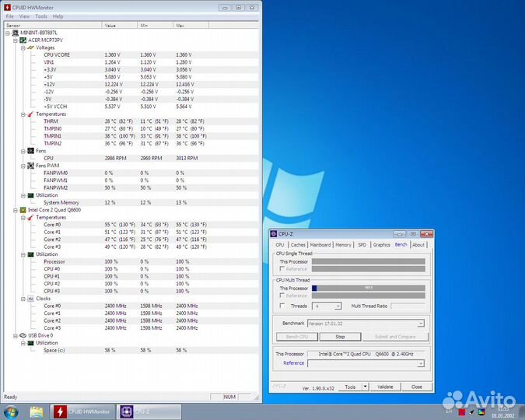
Task: Click the computer icon beside MININT-B97897L
Action: click(15, 33)
